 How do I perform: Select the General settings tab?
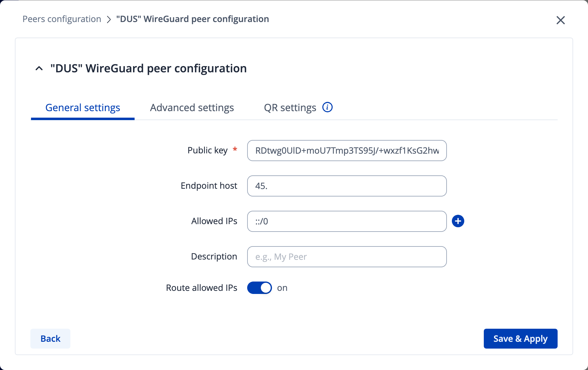82,107
